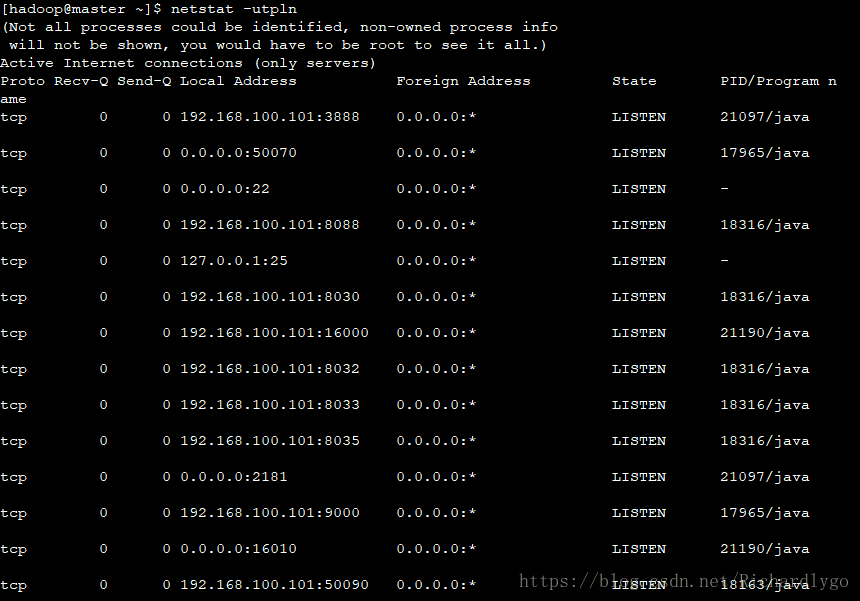Viewport: 860px width, 601px height.
Task: Click PID 18316/java in port 8035 row
Action: click(x=765, y=441)
